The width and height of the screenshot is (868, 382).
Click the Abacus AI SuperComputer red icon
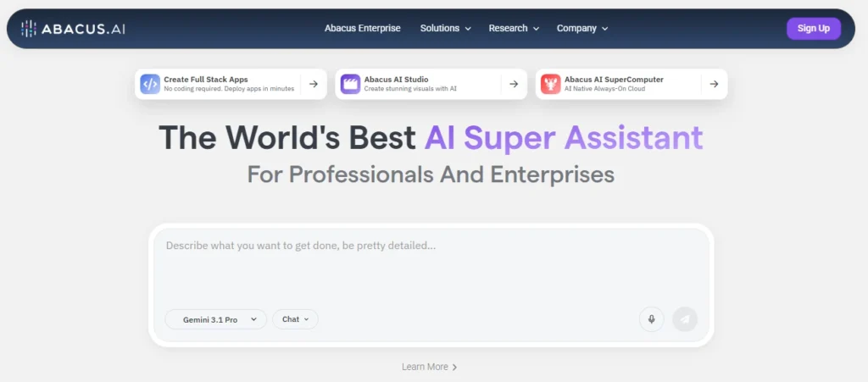pos(551,84)
